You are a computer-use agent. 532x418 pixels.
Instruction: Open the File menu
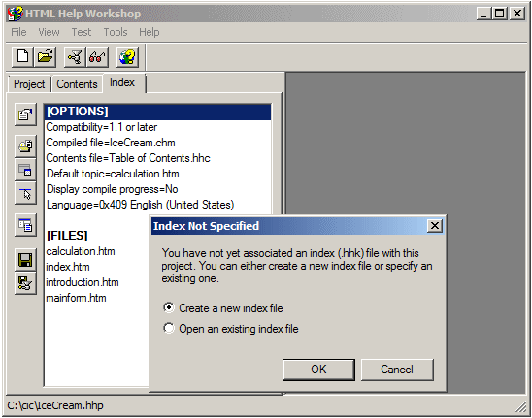[x=18, y=32]
